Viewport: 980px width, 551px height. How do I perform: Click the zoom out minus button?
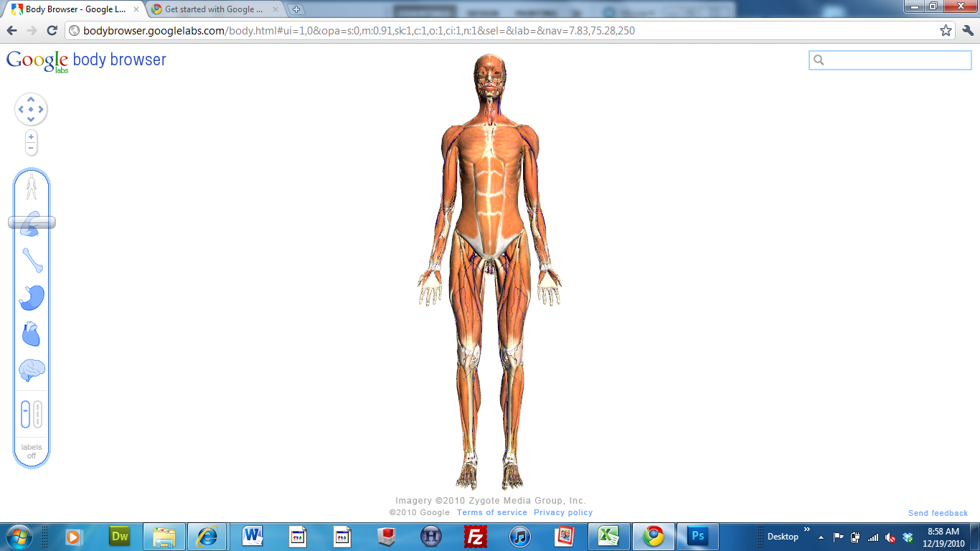tap(31, 148)
